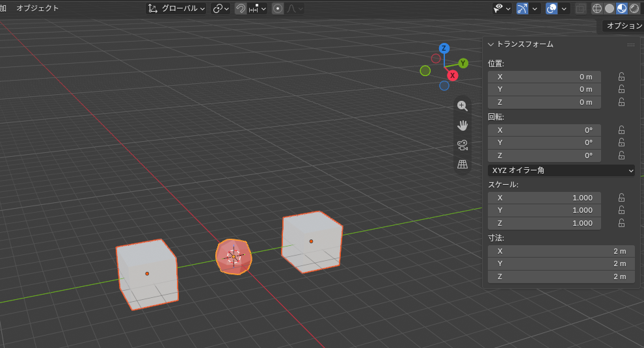Image resolution: width=644 pixels, height=348 pixels.
Task: Toggle proportional editing
Action: click(278, 8)
